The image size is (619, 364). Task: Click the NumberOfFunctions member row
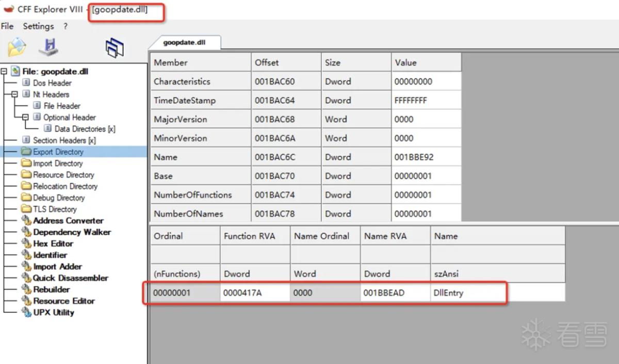pos(305,195)
